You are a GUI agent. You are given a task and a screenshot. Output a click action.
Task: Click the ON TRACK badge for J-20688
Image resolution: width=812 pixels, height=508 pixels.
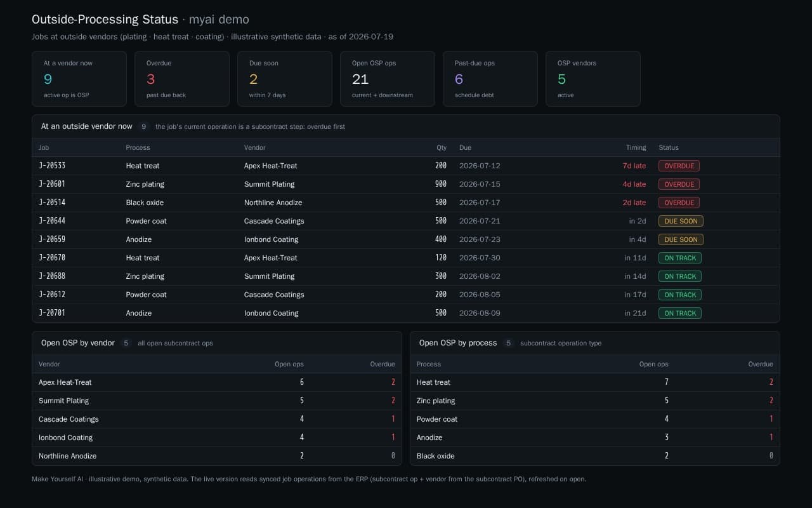point(680,276)
